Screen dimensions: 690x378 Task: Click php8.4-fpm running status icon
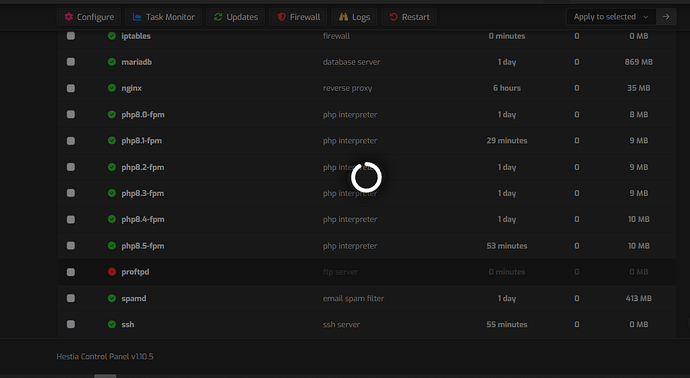point(112,219)
